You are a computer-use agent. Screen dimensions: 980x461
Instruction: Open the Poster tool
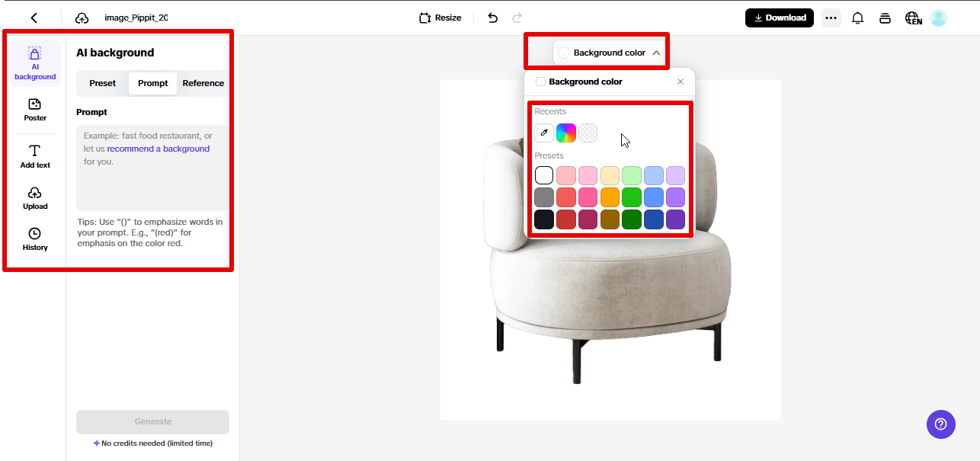[x=35, y=110]
